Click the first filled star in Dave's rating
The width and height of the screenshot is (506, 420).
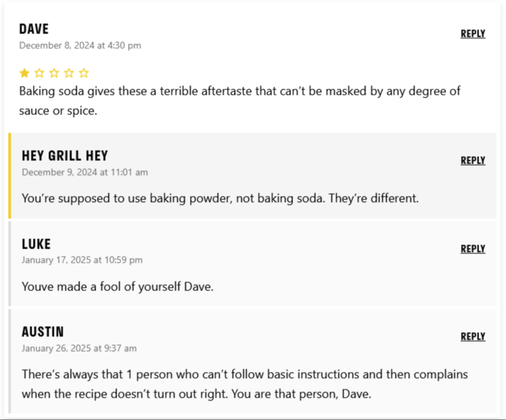click(x=25, y=73)
